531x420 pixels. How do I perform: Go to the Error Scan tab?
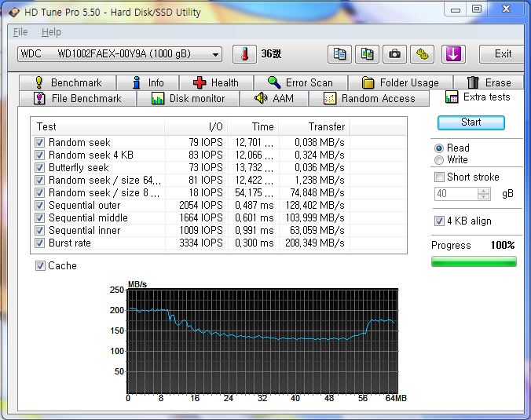point(300,82)
